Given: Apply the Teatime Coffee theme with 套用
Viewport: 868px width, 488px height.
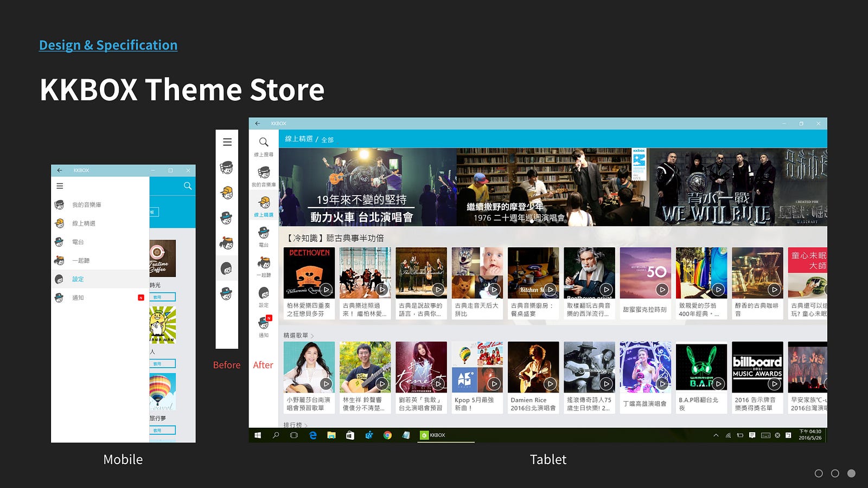Looking at the screenshot, I should coord(162,297).
